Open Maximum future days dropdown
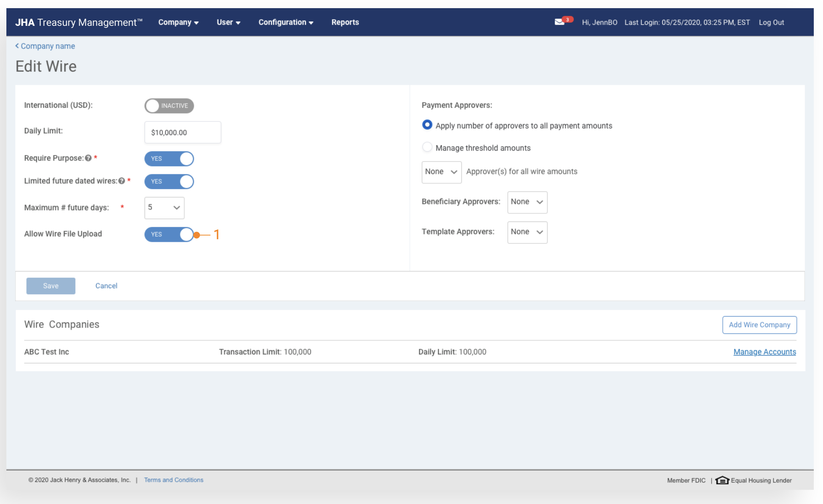Image resolution: width=823 pixels, height=504 pixels. [164, 208]
